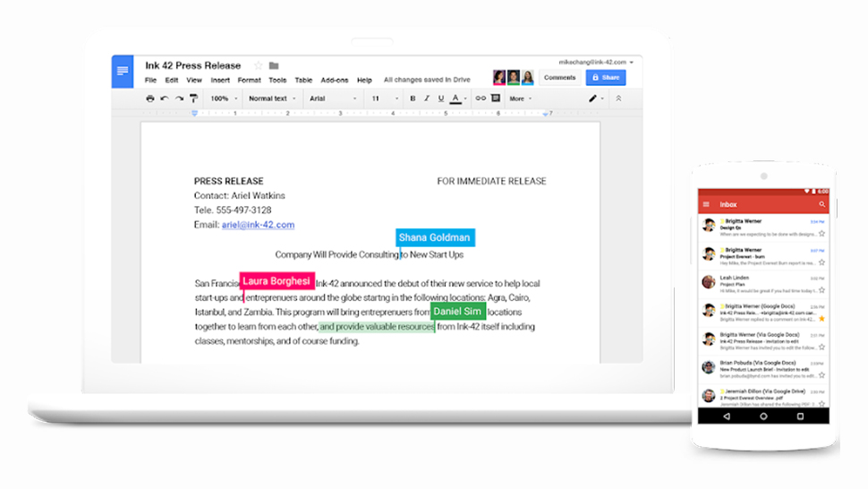Screen dimensions: 868x489
Task: Click the search icon in the phone Inbox
Action: click(822, 204)
